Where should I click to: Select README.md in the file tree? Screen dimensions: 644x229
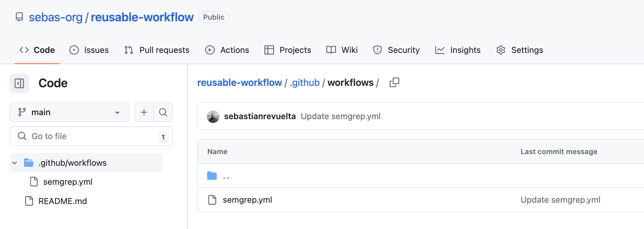pos(63,201)
